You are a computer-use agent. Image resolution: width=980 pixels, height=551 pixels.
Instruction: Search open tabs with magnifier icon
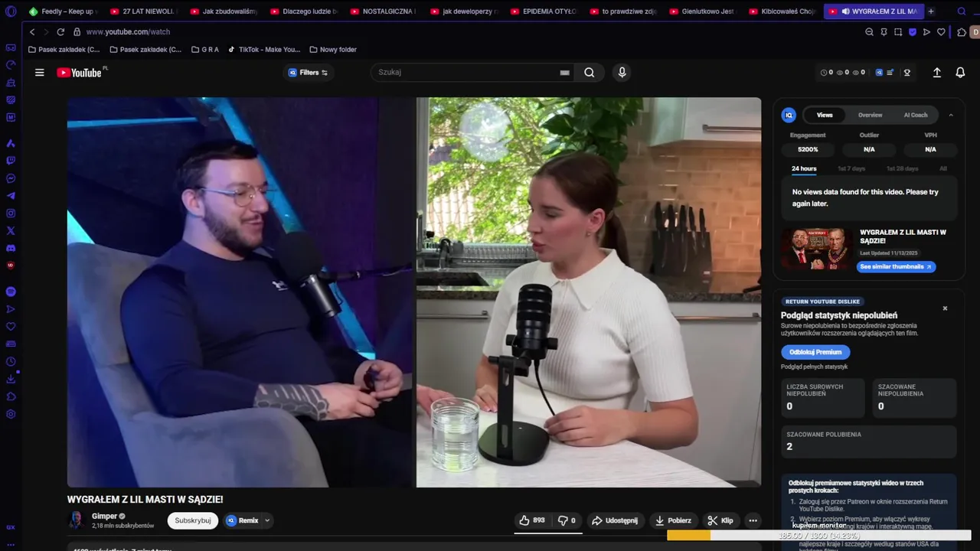[x=962, y=11]
